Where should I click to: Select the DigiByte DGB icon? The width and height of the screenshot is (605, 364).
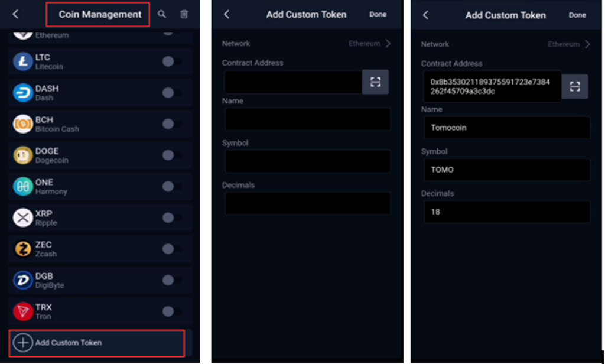(23, 280)
